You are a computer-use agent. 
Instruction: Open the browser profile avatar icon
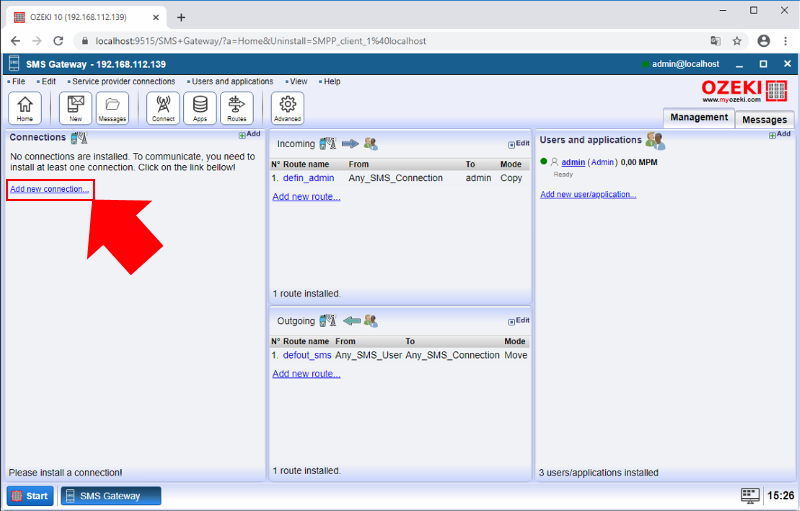point(763,41)
